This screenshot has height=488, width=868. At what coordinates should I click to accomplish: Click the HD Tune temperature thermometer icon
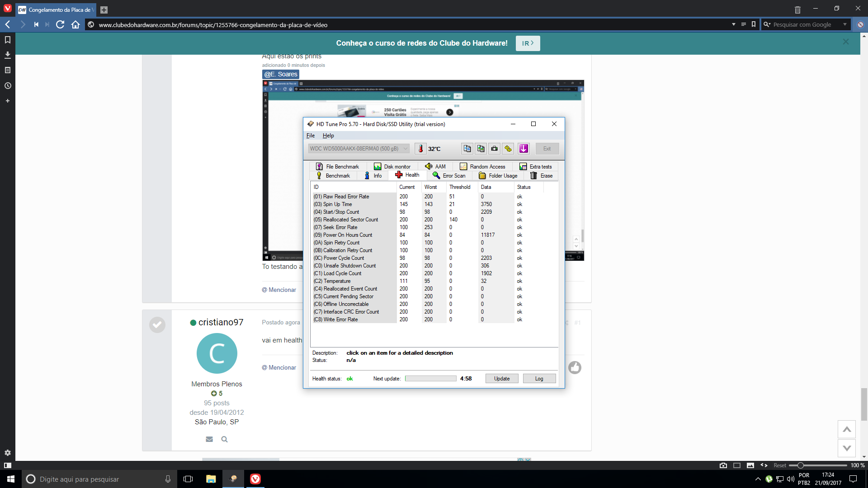(420, 149)
